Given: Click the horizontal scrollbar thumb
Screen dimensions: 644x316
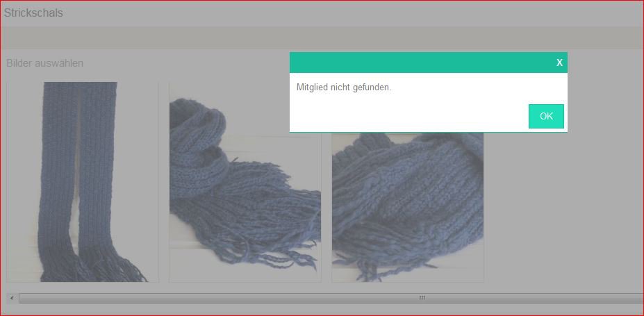Looking at the screenshot, I should pos(278,298).
